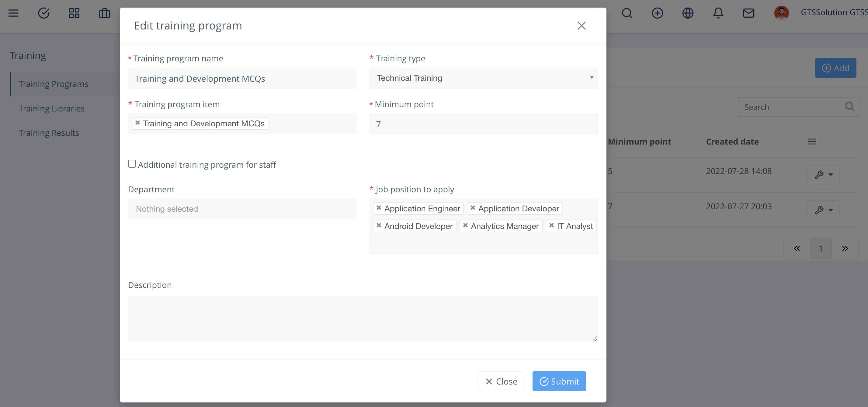Remove Application Engineer tag from job positions
The height and width of the screenshot is (407, 868).
379,208
